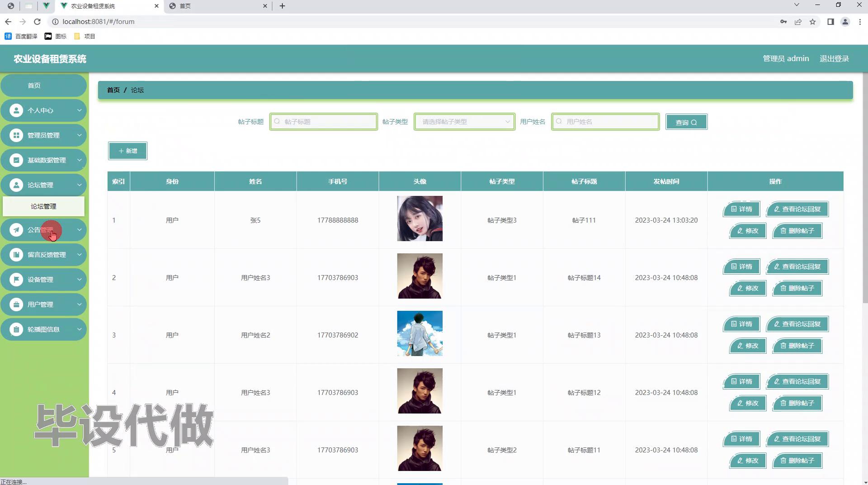Open the 请选择帖子类型 dropdown
The image size is (868, 485).
tap(464, 122)
